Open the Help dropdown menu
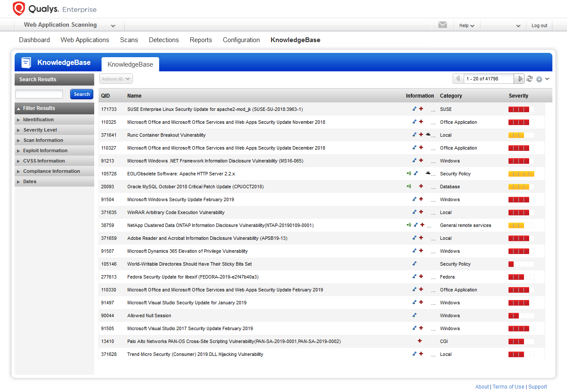 click(467, 25)
